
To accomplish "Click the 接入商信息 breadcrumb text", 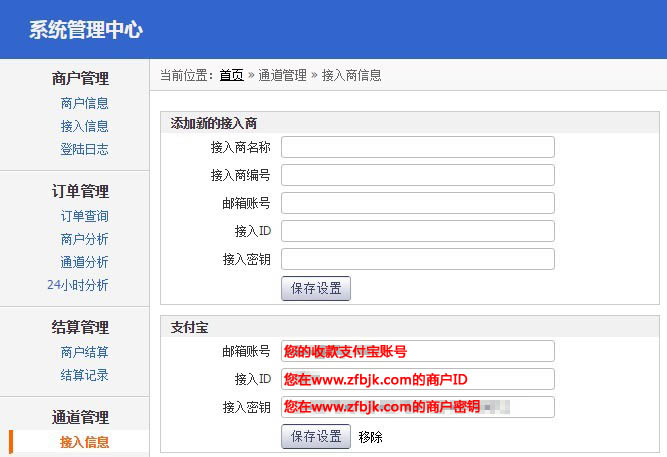I will (x=351, y=75).
